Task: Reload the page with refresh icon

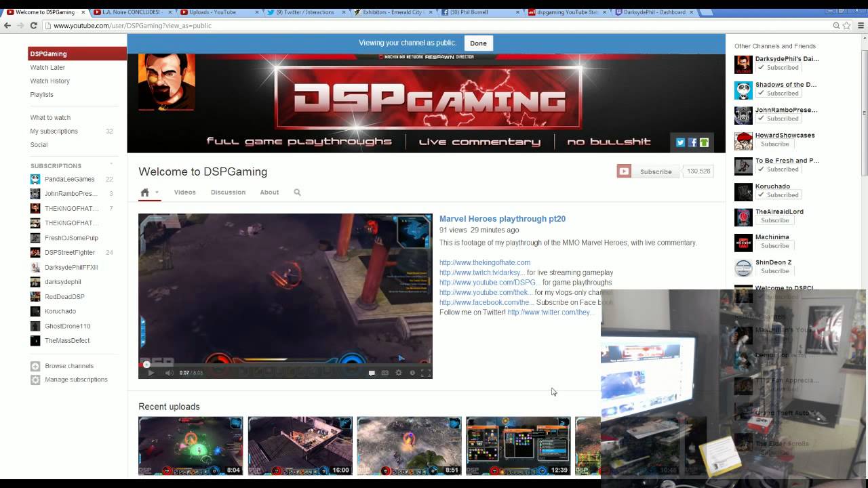Action: (33, 25)
